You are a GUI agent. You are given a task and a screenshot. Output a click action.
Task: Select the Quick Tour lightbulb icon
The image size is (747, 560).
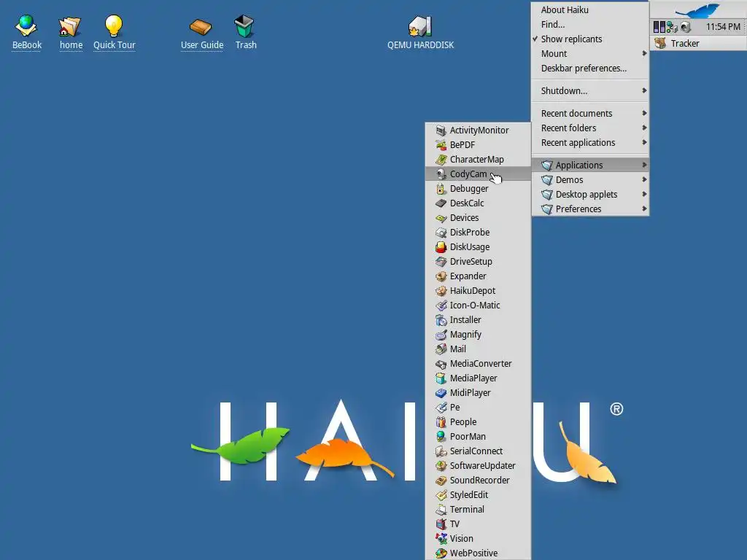[x=114, y=31]
